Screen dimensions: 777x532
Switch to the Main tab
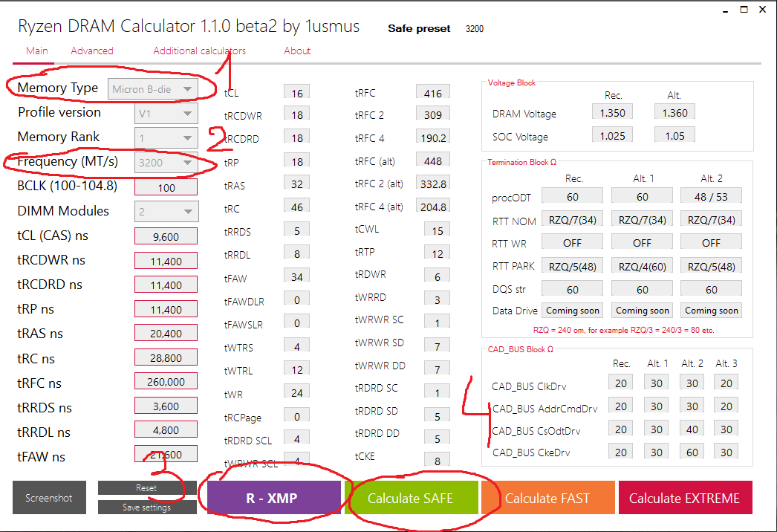click(x=36, y=51)
